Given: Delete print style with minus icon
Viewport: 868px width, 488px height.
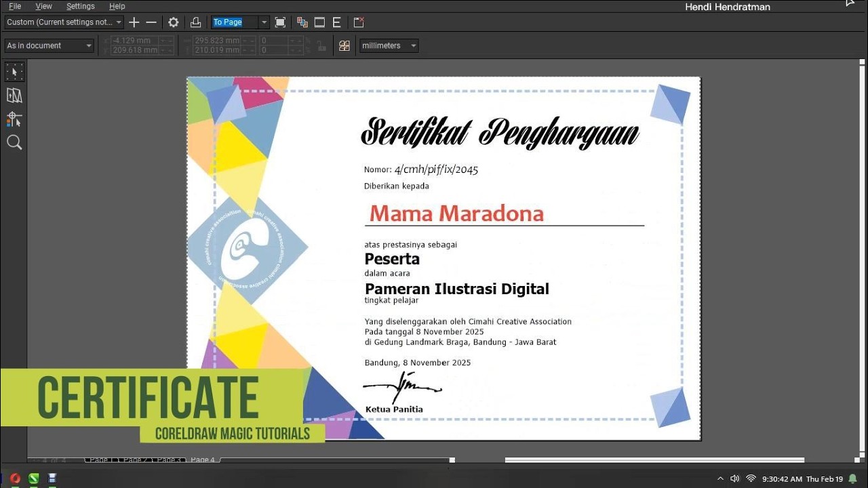Looking at the screenshot, I should (151, 22).
